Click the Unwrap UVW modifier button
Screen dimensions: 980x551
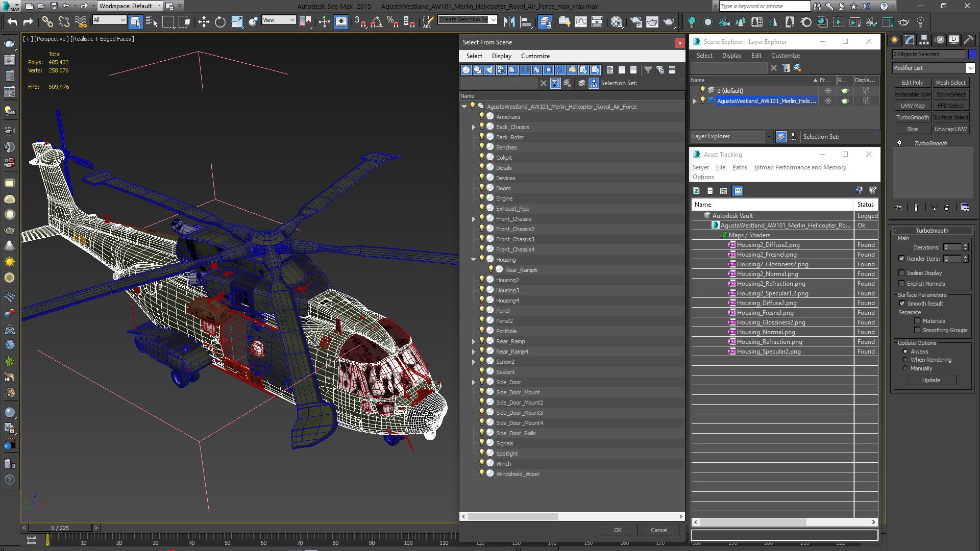pyautogui.click(x=950, y=129)
